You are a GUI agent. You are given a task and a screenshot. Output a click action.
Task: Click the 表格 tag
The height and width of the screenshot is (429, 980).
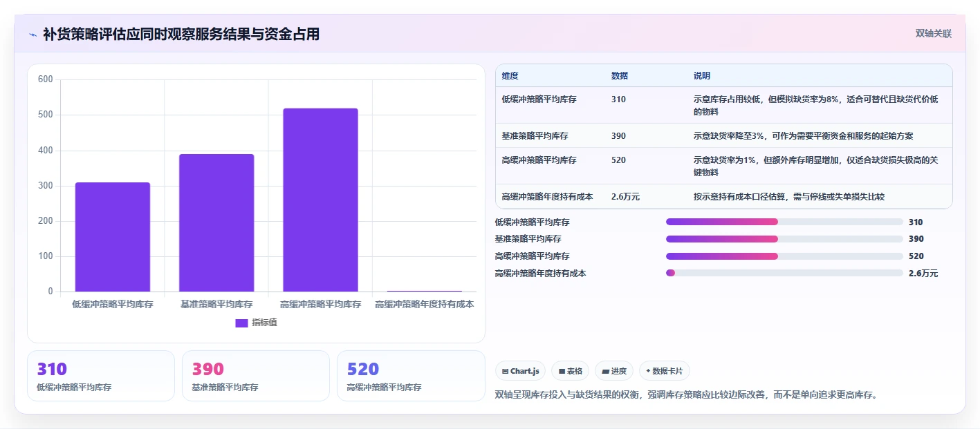click(570, 371)
